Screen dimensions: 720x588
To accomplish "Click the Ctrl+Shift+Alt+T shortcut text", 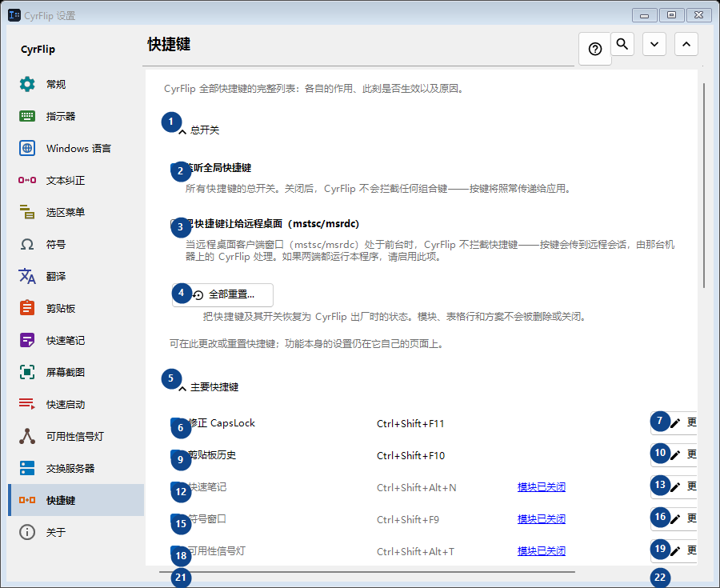I will point(415,551).
